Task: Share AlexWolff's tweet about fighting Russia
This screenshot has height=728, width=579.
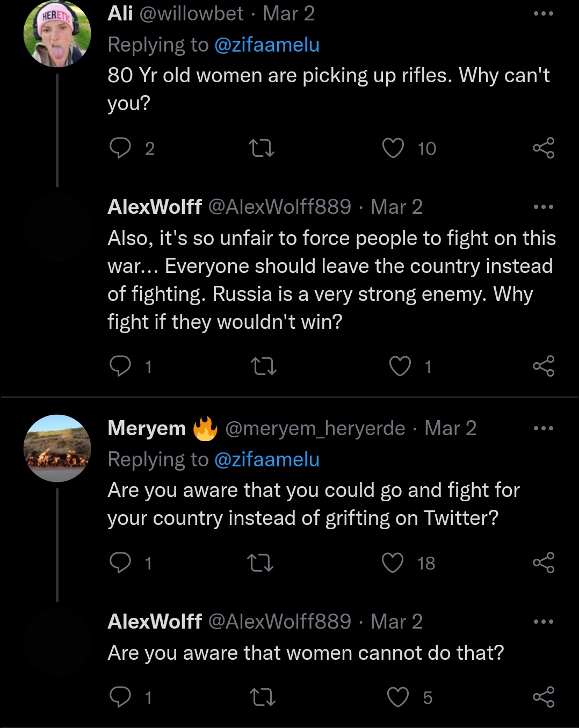Action: [544, 366]
